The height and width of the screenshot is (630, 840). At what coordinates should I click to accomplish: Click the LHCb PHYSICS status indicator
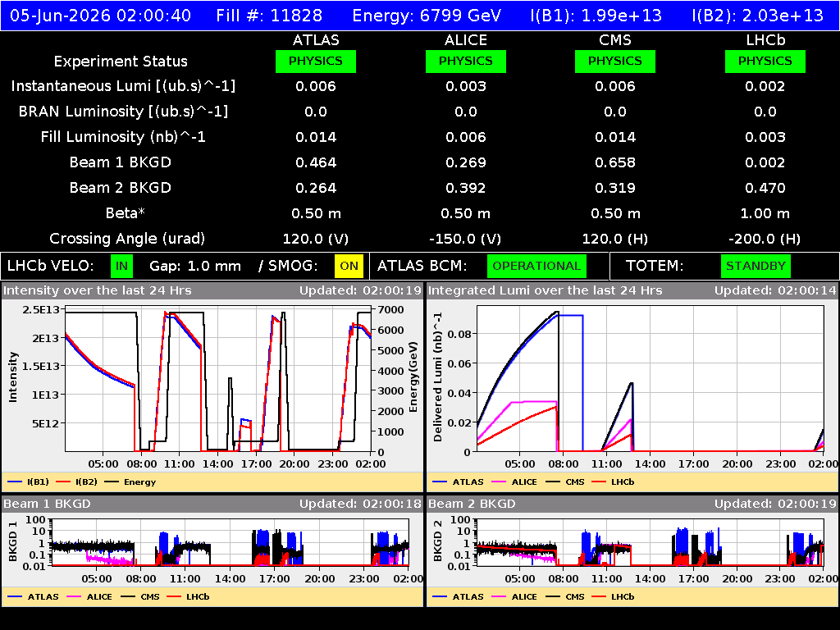[765, 61]
